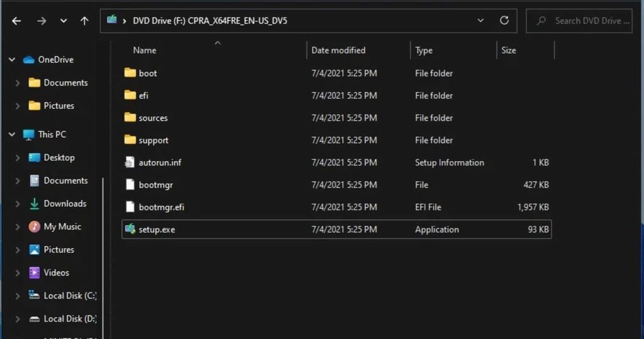Image resolution: width=644 pixels, height=339 pixels.
Task: Sort by the Name column
Action: point(145,50)
